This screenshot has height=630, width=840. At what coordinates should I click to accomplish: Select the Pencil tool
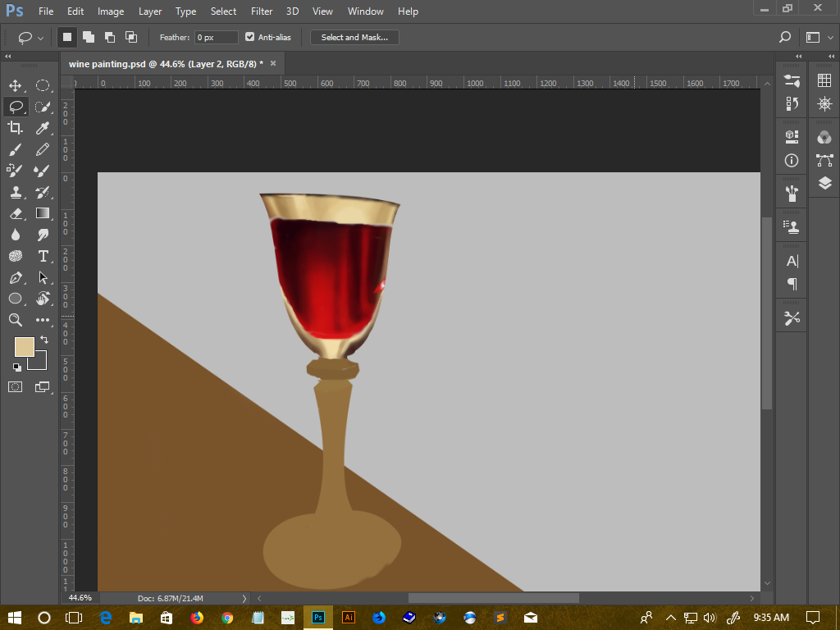pyautogui.click(x=43, y=149)
